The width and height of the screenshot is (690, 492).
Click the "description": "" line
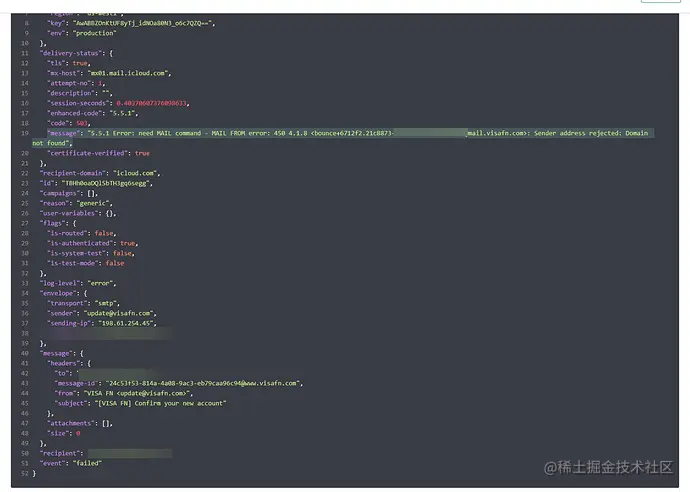80,93
